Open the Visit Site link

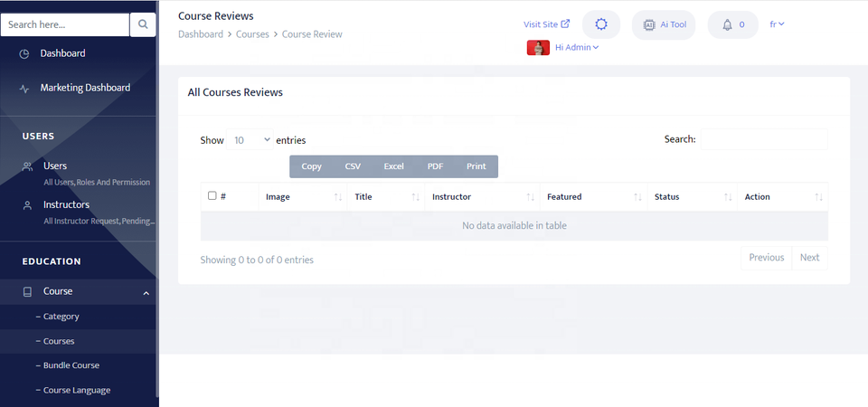tap(546, 24)
